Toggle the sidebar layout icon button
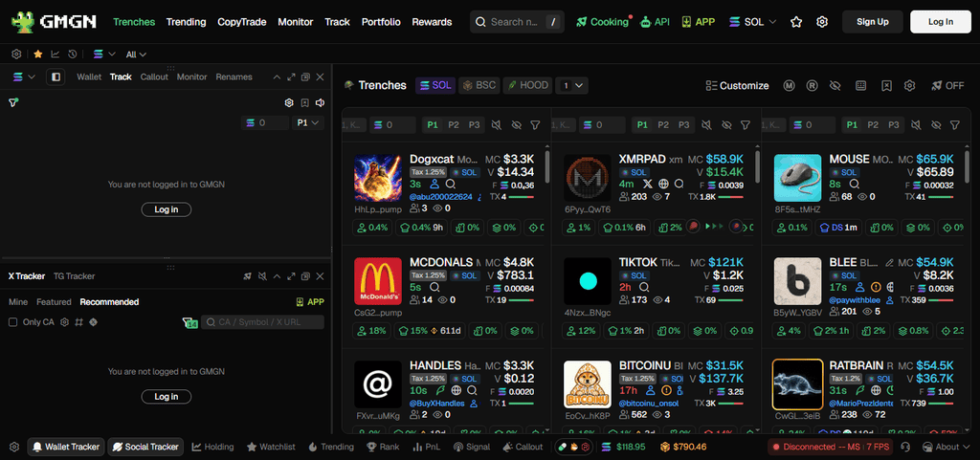Viewport: 980px width, 460px height. pyautogui.click(x=56, y=77)
